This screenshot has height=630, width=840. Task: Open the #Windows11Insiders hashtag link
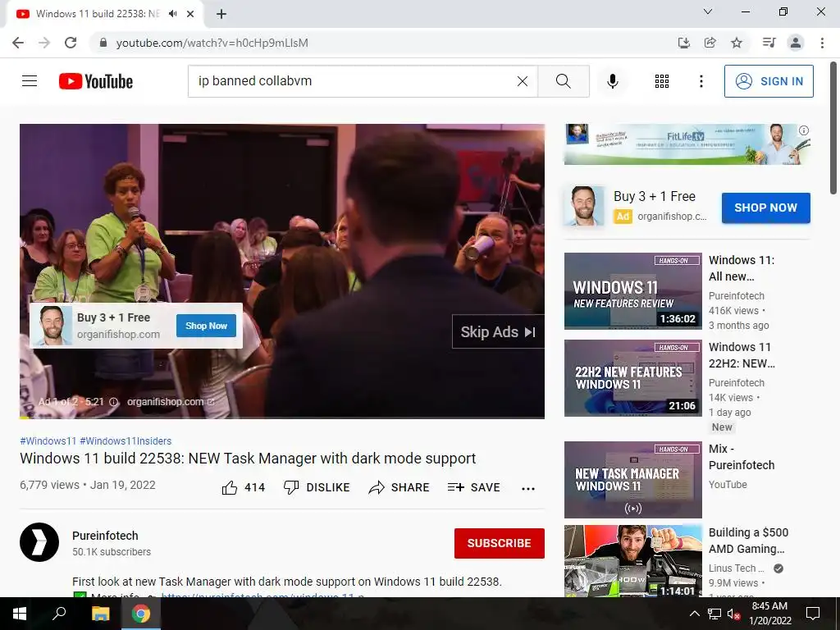pyautogui.click(x=126, y=441)
